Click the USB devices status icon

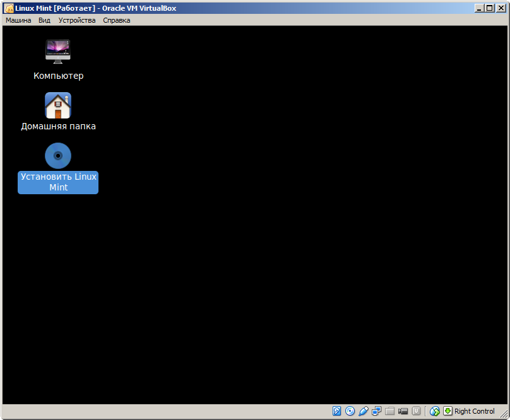coord(364,411)
